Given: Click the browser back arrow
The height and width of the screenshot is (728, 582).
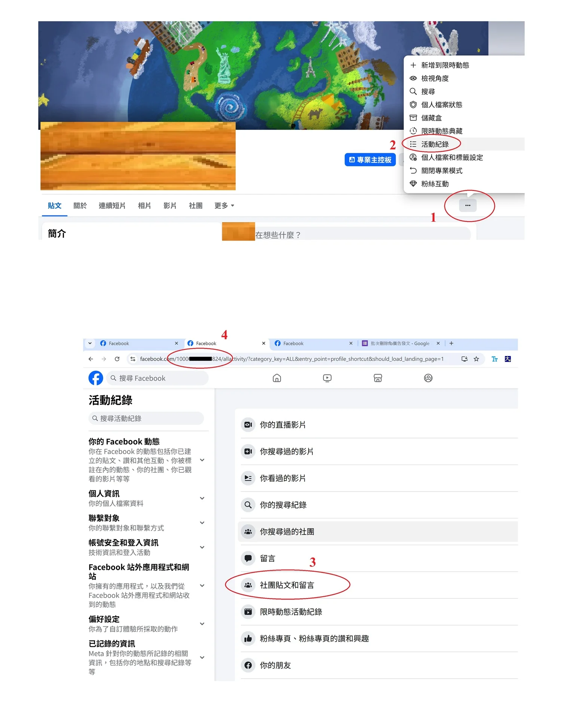Looking at the screenshot, I should (x=91, y=359).
